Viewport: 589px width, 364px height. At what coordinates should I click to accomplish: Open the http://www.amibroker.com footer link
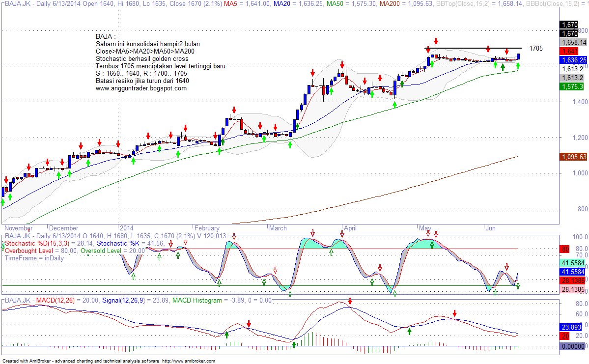[189, 361]
